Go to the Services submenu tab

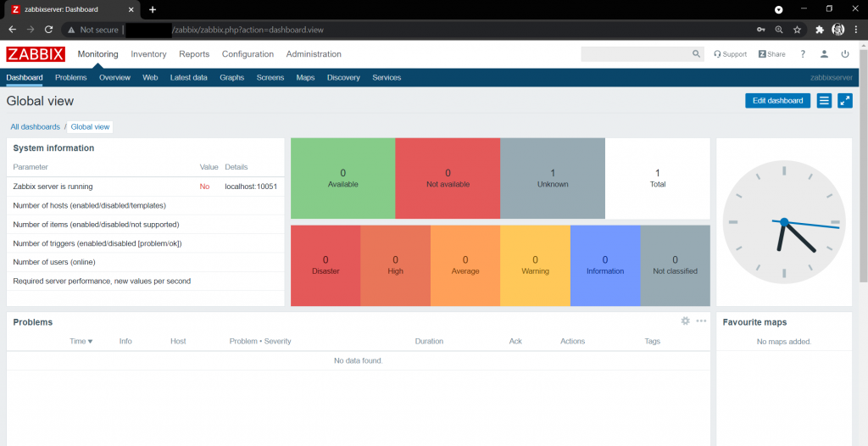coord(387,77)
